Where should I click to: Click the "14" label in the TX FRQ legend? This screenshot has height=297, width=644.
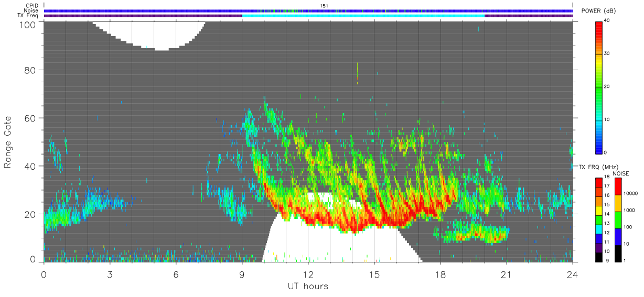pos(608,214)
